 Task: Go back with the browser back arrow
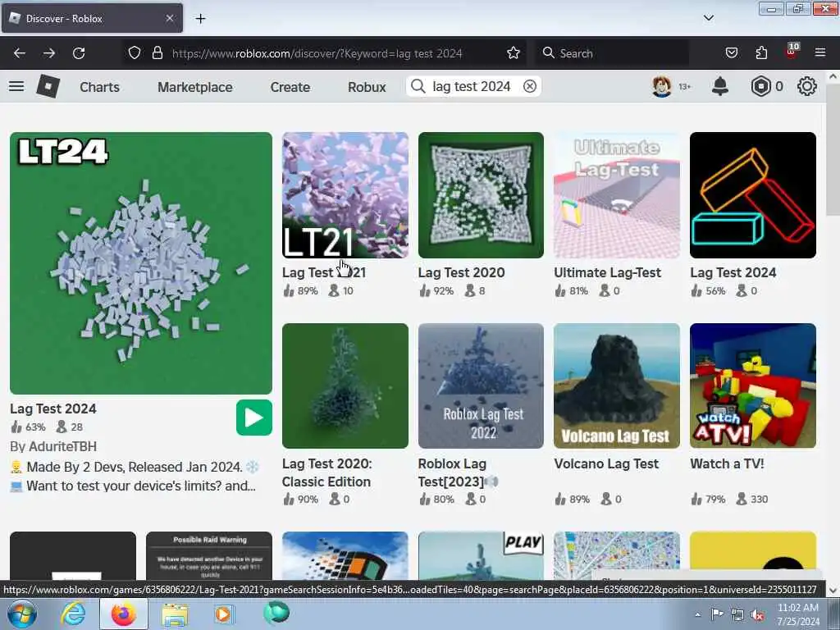(20, 53)
